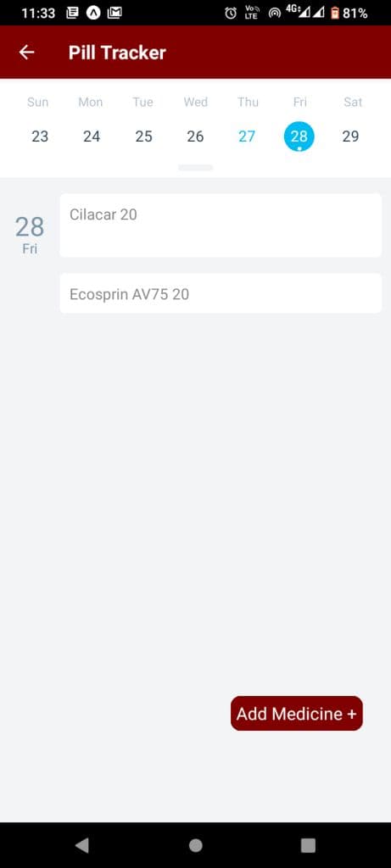
Task: Select Saturday 29 date
Action: coord(350,136)
